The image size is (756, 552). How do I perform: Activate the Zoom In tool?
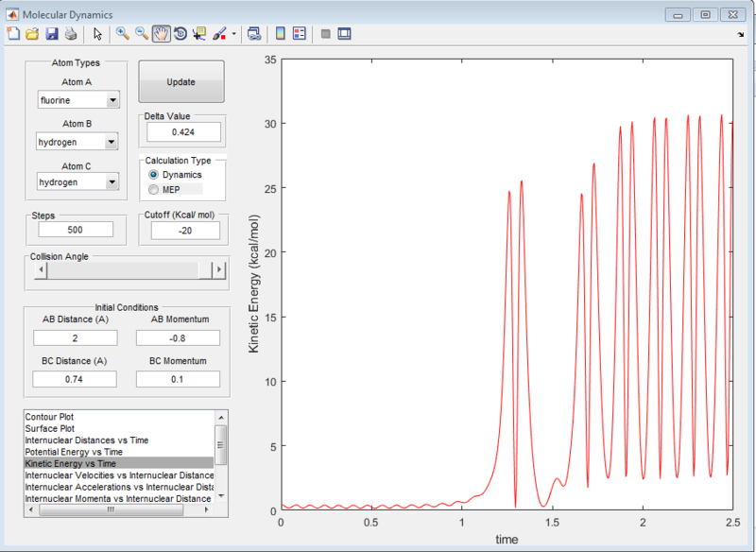(x=123, y=34)
